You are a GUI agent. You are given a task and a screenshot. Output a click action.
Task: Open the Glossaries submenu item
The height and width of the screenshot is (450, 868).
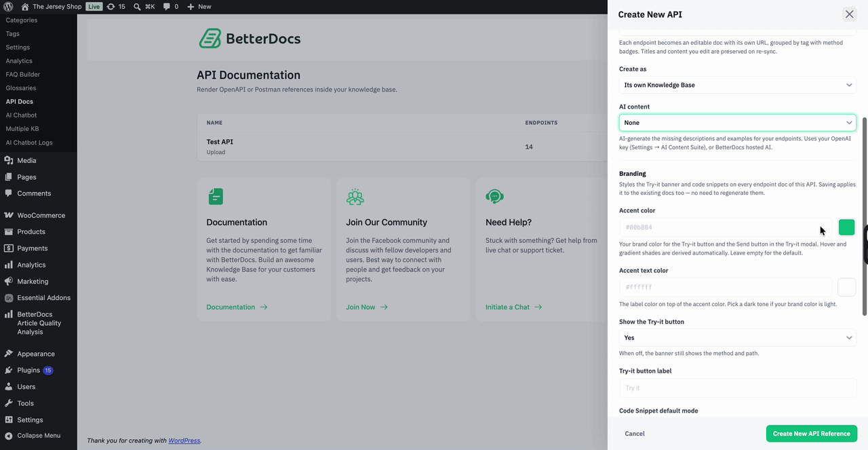(21, 88)
